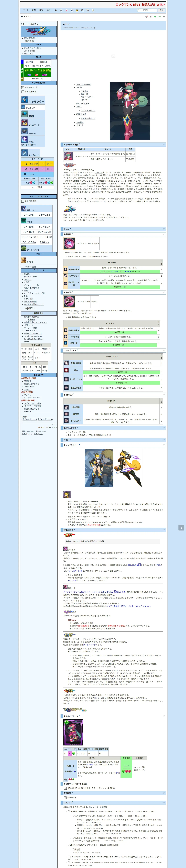Viewport: 186px width, 868px height.
Task: Open the 用語集 database link
Action: tap(27, 274)
